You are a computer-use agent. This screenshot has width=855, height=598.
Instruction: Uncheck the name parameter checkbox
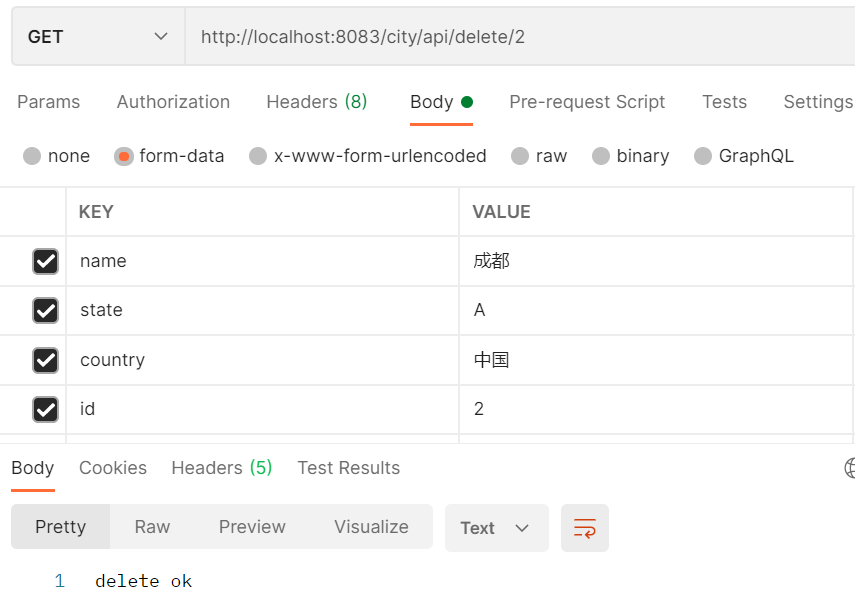point(45,261)
